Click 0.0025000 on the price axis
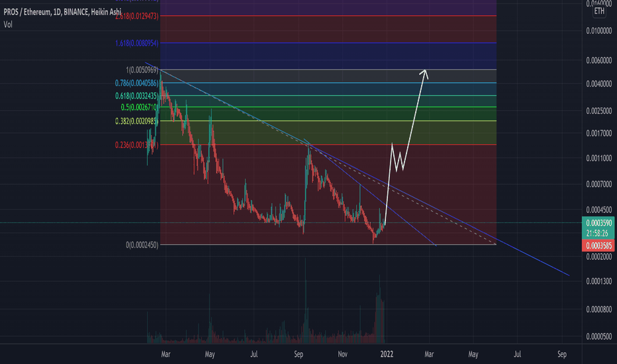The width and height of the screenshot is (617, 364). pos(599,111)
